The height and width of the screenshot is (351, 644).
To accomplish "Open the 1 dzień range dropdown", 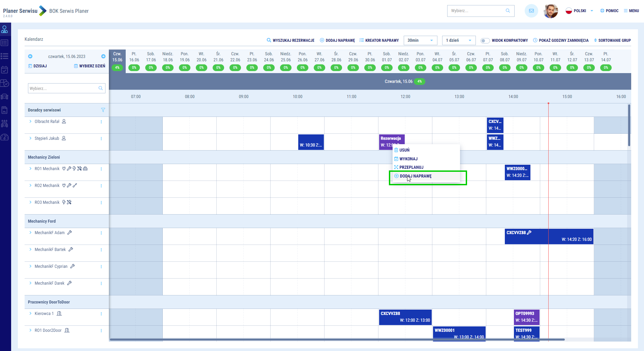I will (x=459, y=40).
